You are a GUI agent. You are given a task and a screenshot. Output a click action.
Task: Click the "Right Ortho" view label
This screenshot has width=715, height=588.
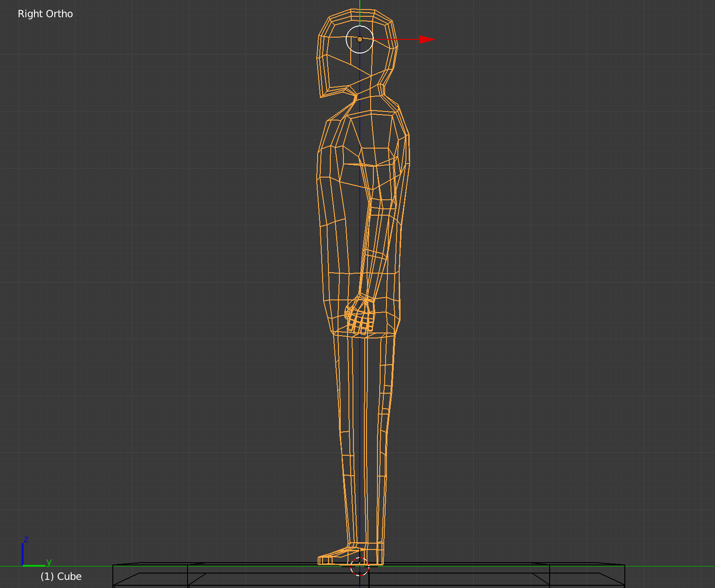coord(45,14)
